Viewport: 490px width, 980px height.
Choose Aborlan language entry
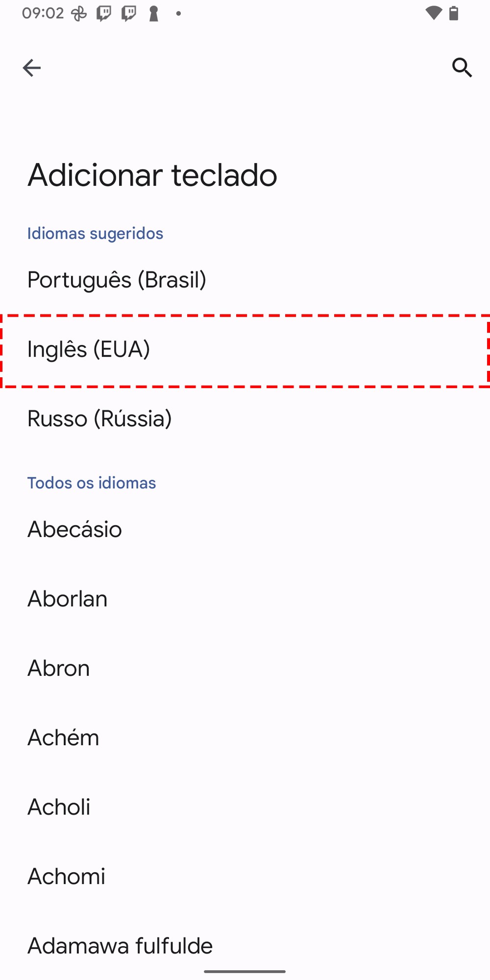(x=68, y=599)
